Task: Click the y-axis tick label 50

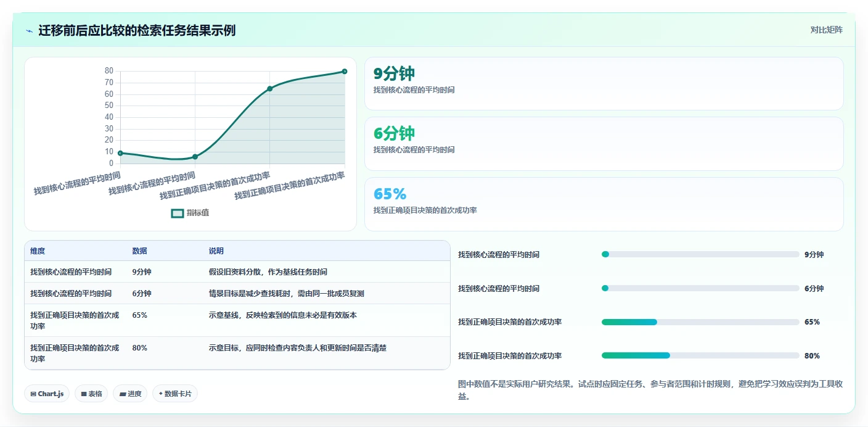Action: (108, 106)
